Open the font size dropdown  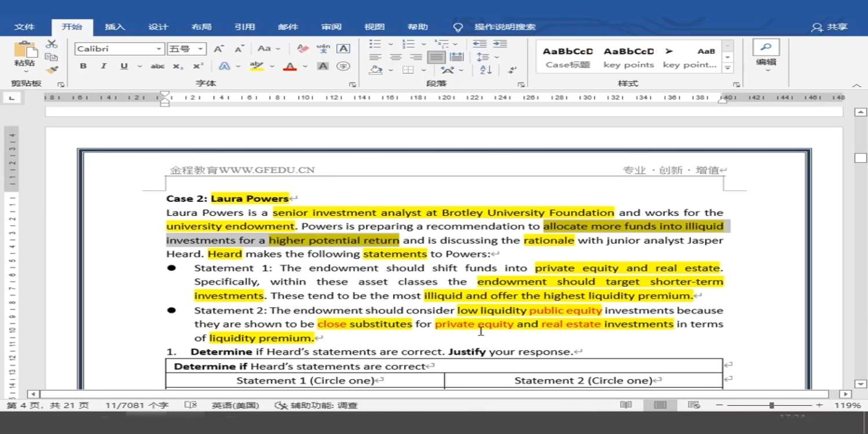(200, 49)
